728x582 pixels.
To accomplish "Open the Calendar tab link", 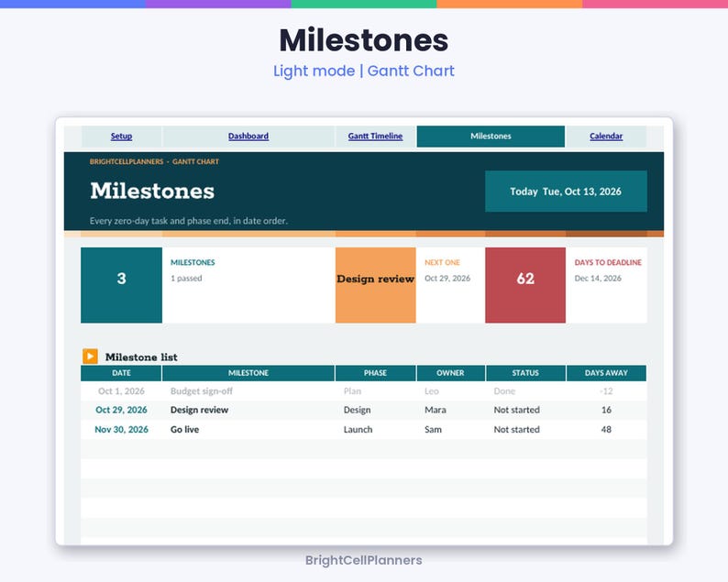I will (606, 136).
